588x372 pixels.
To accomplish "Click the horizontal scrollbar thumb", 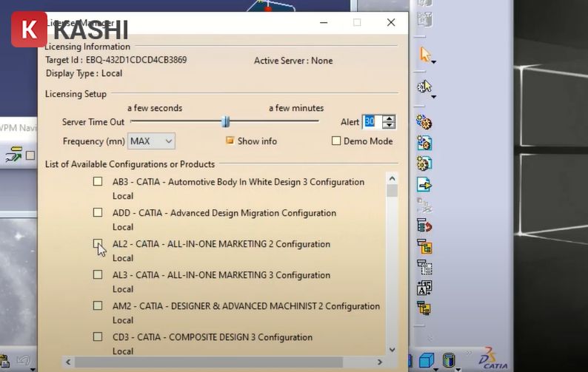I will pos(209,362).
